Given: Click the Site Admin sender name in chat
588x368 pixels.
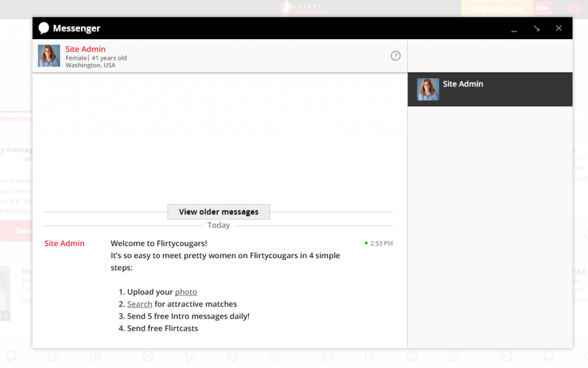Looking at the screenshot, I should click(64, 243).
